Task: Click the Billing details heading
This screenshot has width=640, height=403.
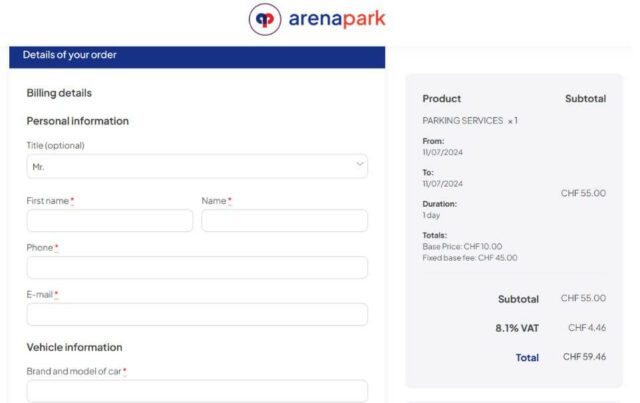Action: tap(59, 93)
